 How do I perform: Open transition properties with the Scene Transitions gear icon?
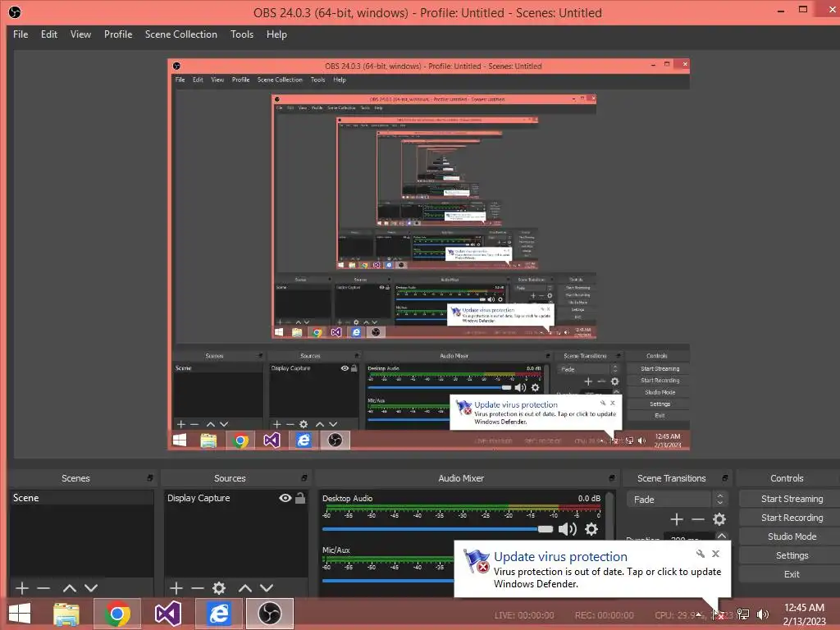(x=719, y=519)
